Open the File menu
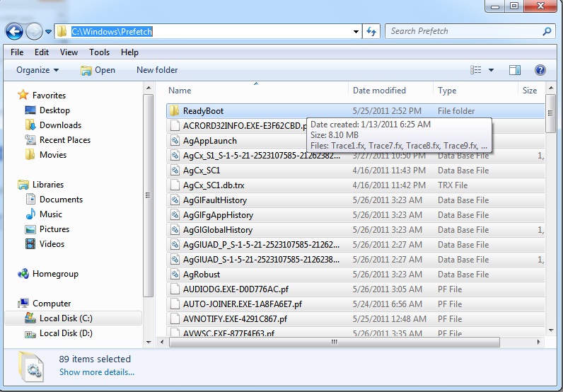Viewport: 563px width, 392px height. pos(17,52)
